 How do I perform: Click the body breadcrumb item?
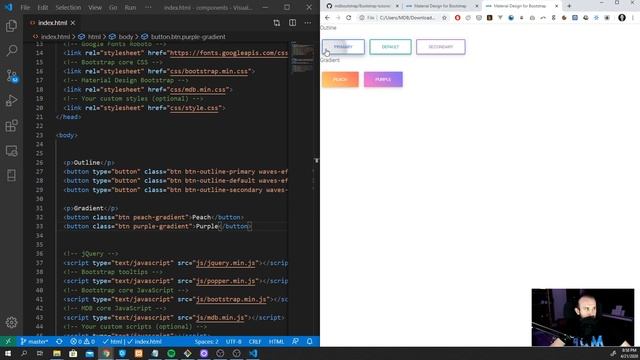click(x=122, y=37)
